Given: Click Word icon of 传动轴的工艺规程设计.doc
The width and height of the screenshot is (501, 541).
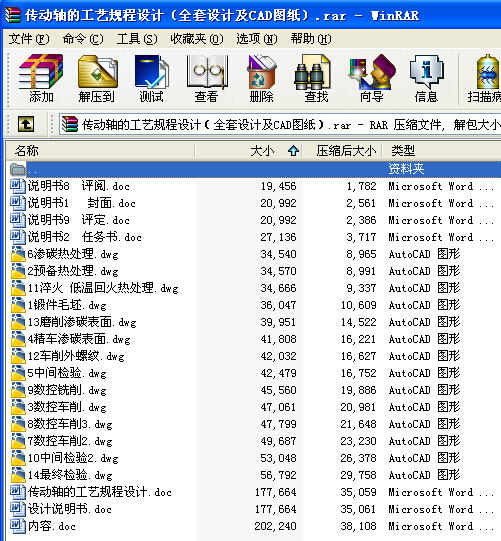Looking at the screenshot, I should click(x=18, y=492).
